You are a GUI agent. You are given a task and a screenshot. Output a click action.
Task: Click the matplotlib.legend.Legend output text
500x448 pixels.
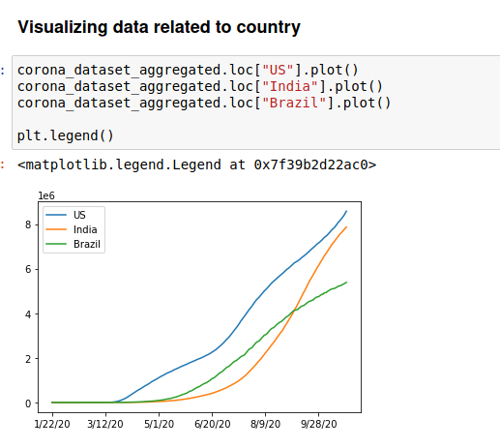(x=196, y=164)
